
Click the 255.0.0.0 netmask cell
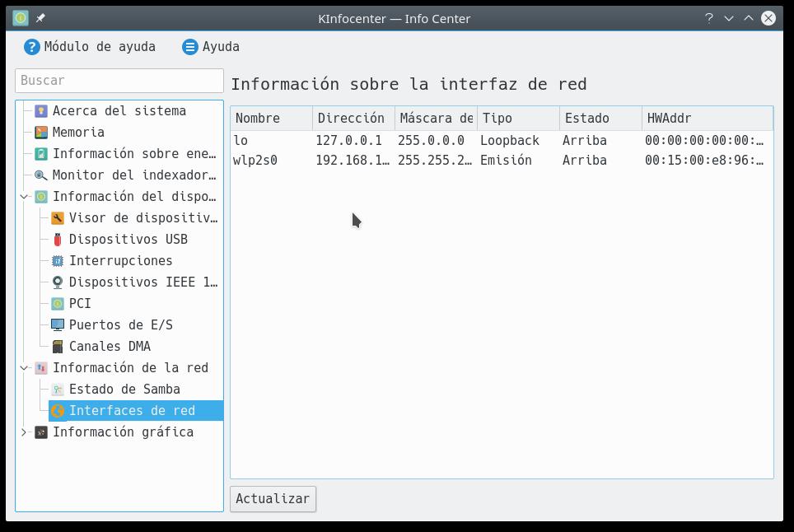431,140
